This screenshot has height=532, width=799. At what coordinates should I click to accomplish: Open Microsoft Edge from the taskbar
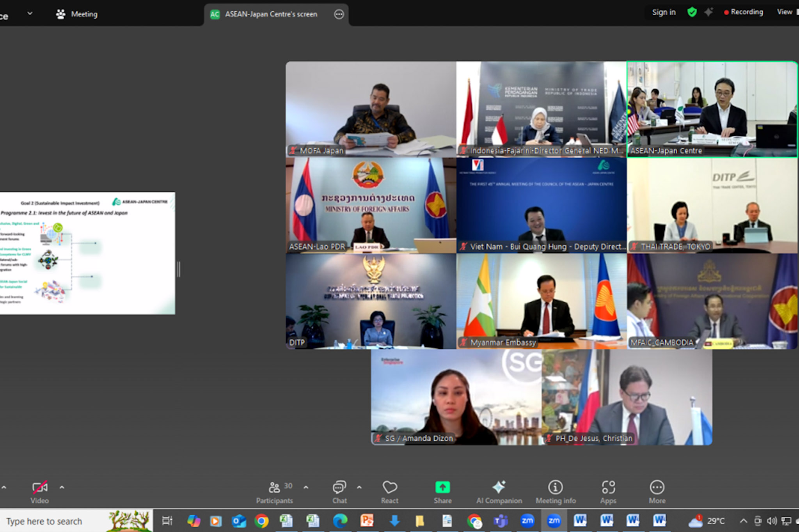click(340, 521)
